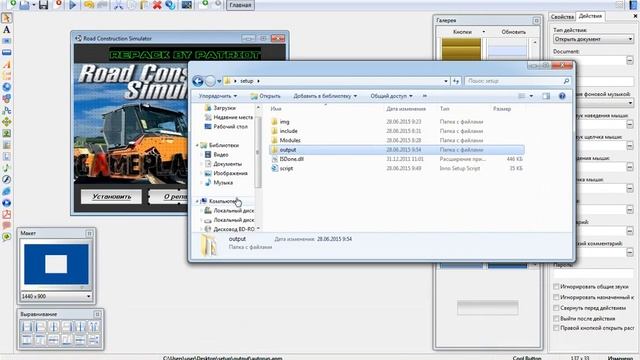640x360 pixels.
Task: Click the Explorer forward arrow button
Action: coord(210,81)
